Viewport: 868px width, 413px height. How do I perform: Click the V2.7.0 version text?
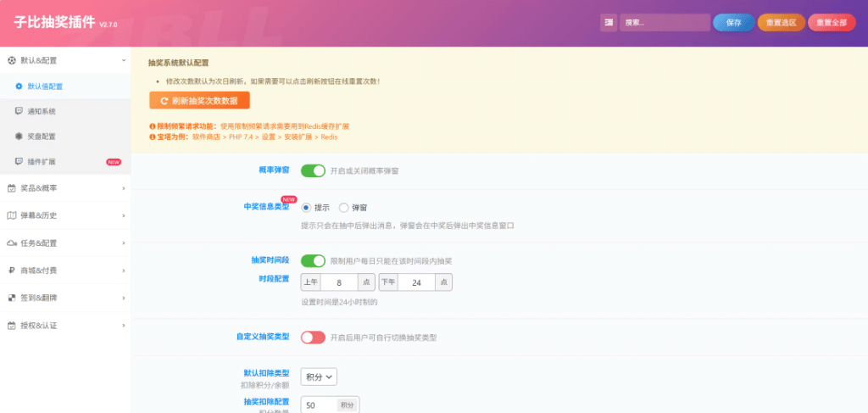click(x=108, y=25)
